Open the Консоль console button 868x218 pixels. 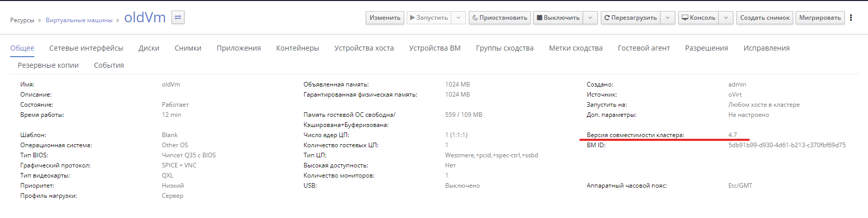click(699, 18)
